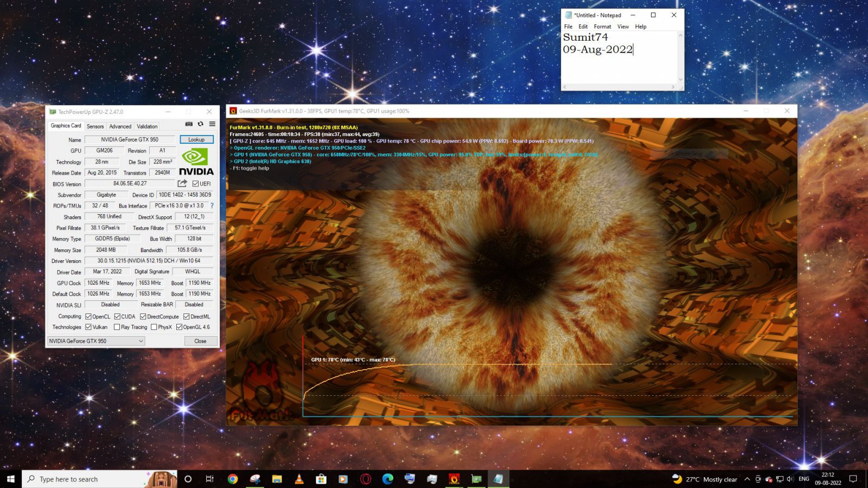Switch to the Sensors tab
The height and width of the screenshot is (488, 868).
click(95, 126)
